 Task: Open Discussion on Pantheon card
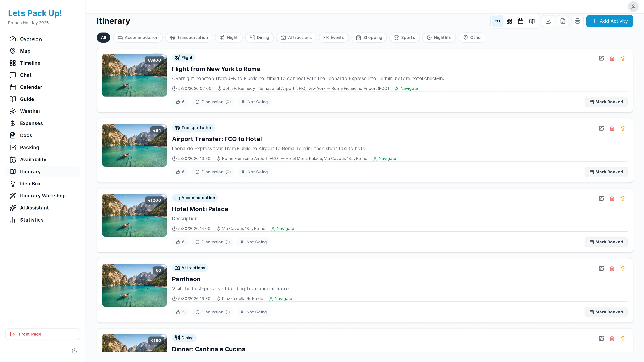pos(212,312)
